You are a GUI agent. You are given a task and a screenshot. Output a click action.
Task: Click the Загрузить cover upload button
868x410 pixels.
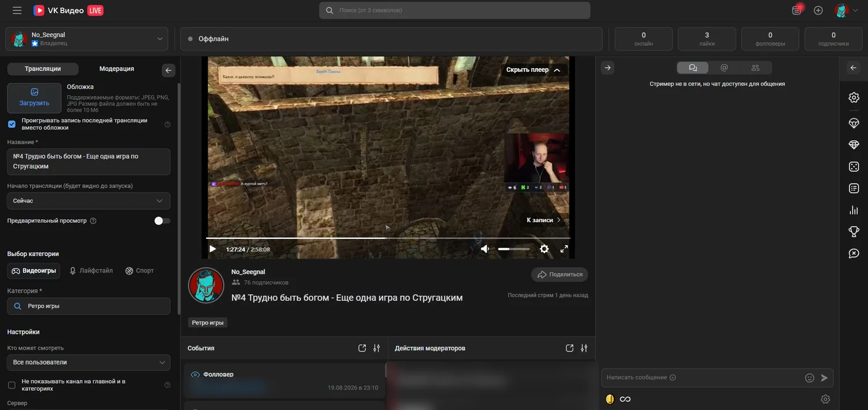coord(34,98)
